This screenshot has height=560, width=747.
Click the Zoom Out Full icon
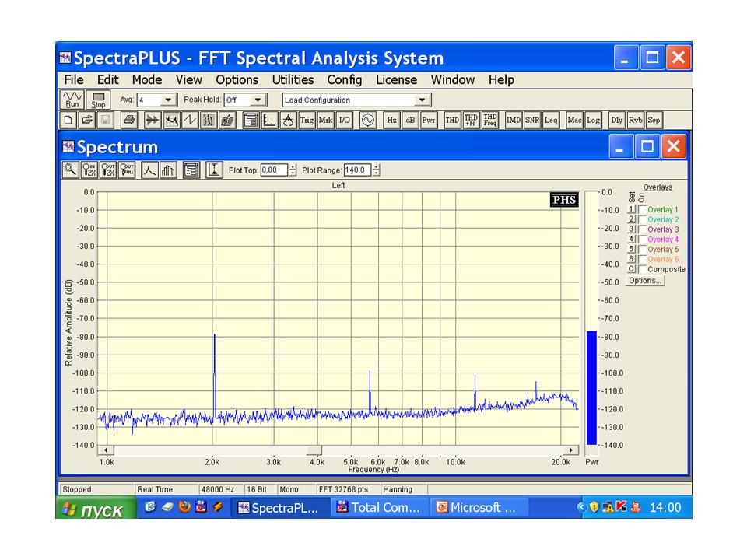(127, 170)
